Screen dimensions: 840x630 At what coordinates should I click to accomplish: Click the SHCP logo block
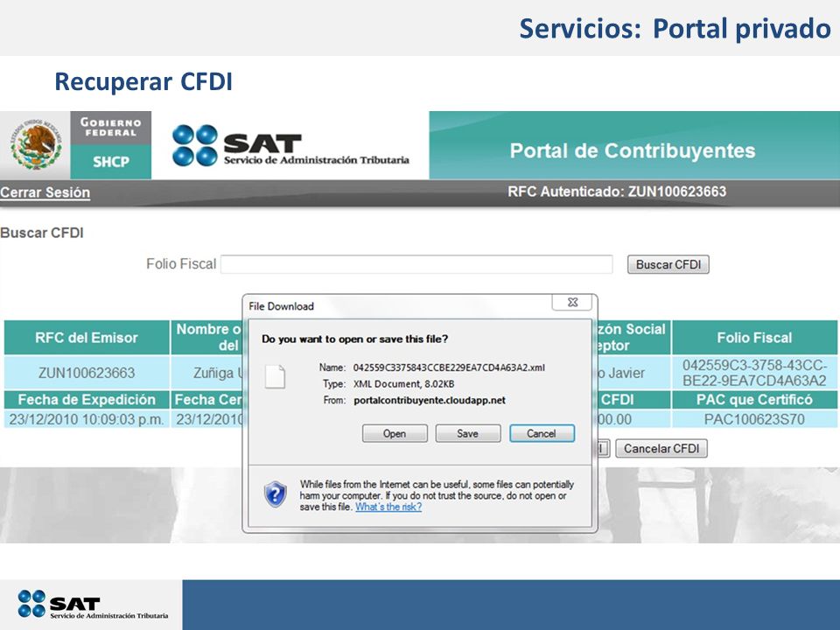pos(111,162)
